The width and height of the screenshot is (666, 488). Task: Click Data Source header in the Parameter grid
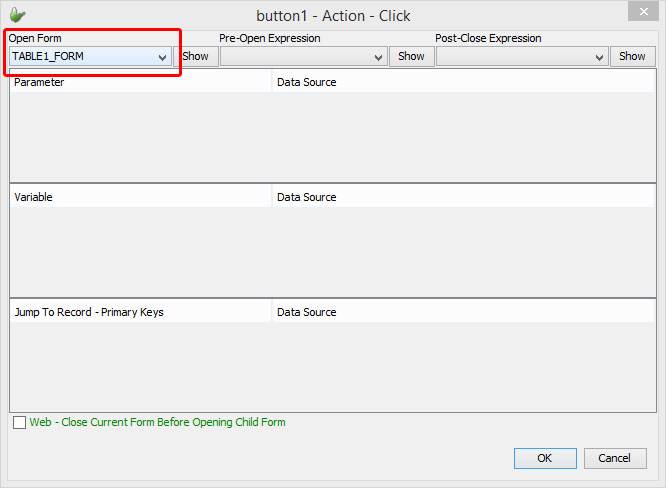pos(463,82)
